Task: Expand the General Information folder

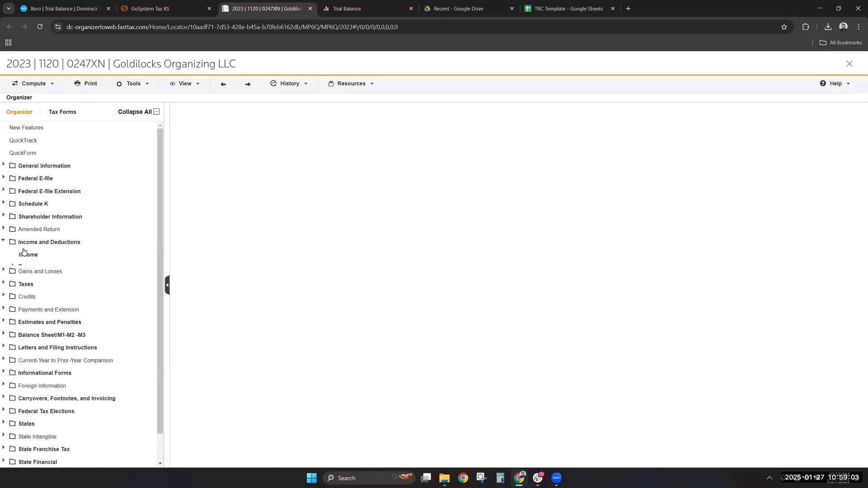Action: click(4, 164)
